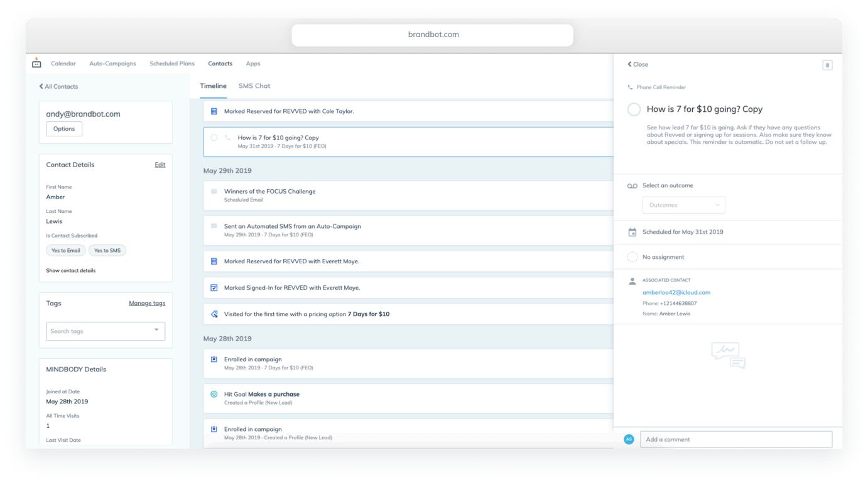Select Contacts in top navigation
The image size is (868, 482).
pyautogui.click(x=220, y=63)
